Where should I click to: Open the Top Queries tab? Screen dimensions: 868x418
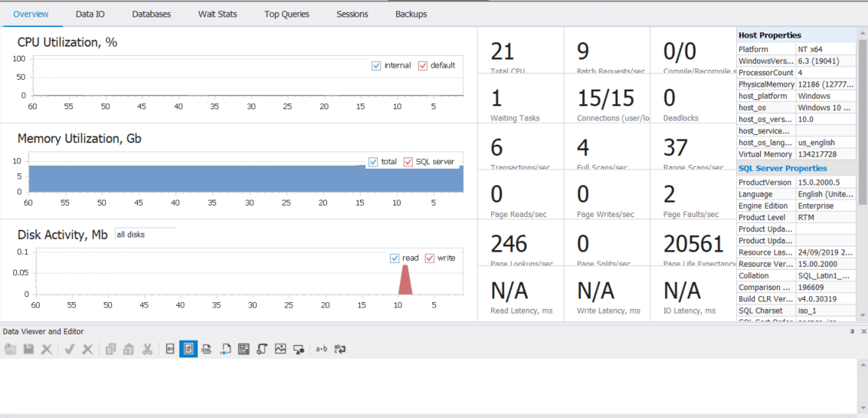point(287,14)
